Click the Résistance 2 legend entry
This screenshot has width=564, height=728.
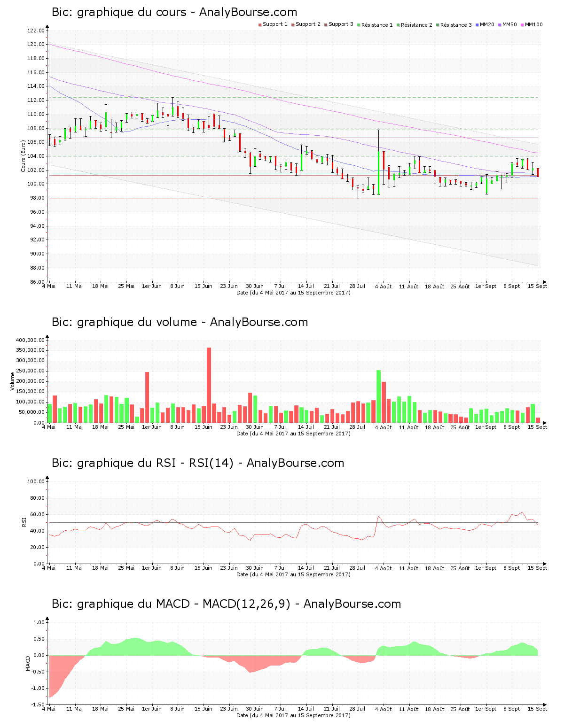coord(414,24)
